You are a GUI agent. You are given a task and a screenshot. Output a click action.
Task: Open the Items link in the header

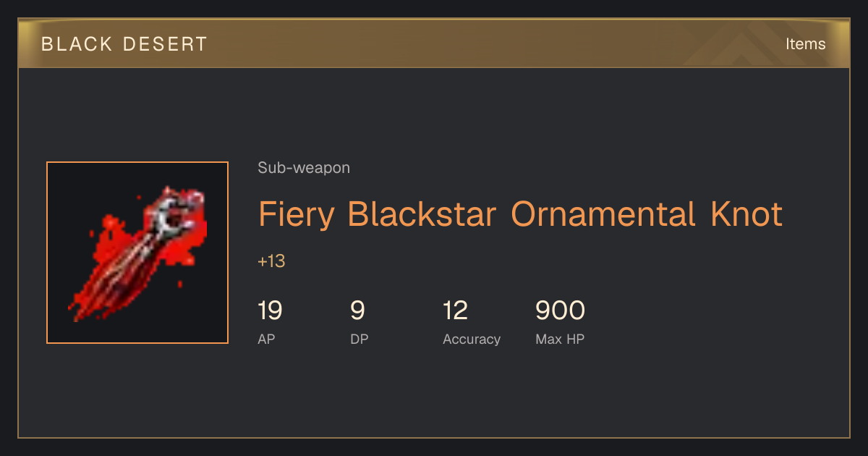pos(805,44)
